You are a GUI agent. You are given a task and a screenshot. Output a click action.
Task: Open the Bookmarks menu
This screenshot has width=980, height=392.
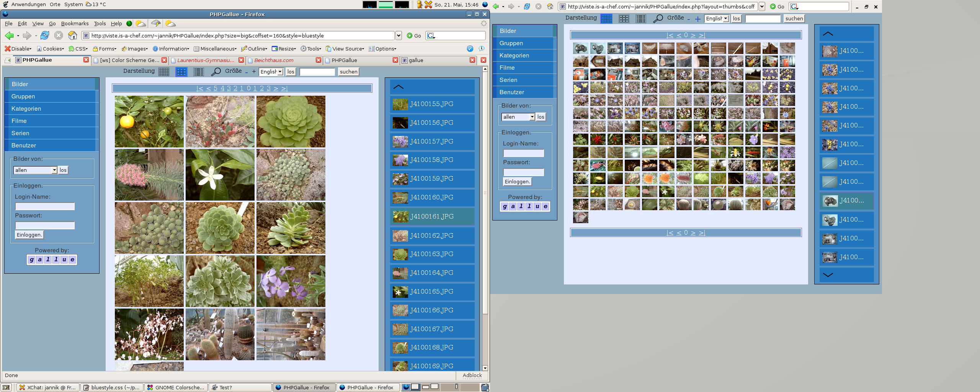pyautogui.click(x=75, y=23)
